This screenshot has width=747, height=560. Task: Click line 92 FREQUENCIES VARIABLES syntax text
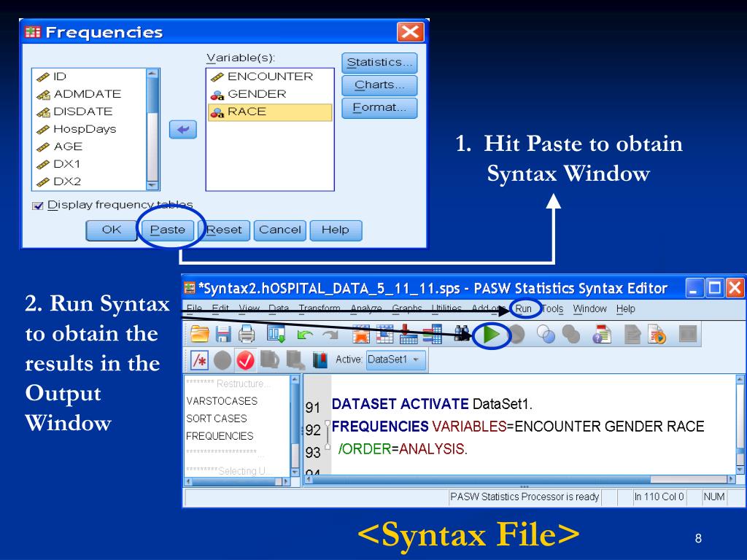coord(518,426)
